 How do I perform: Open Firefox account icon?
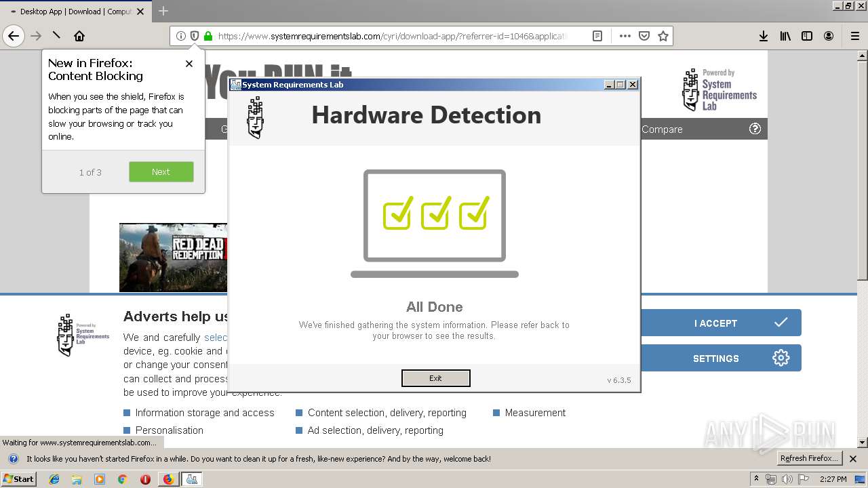click(829, 36)
